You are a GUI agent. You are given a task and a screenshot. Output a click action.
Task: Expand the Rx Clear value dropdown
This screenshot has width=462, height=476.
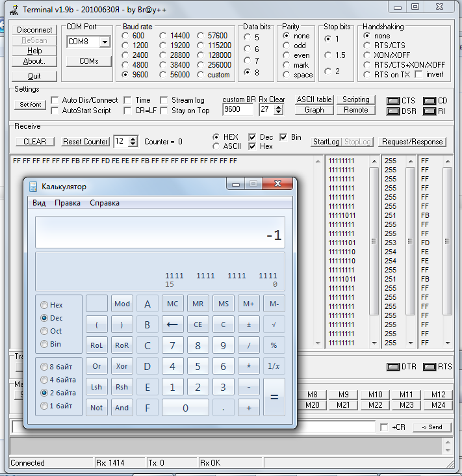[280, 110]
